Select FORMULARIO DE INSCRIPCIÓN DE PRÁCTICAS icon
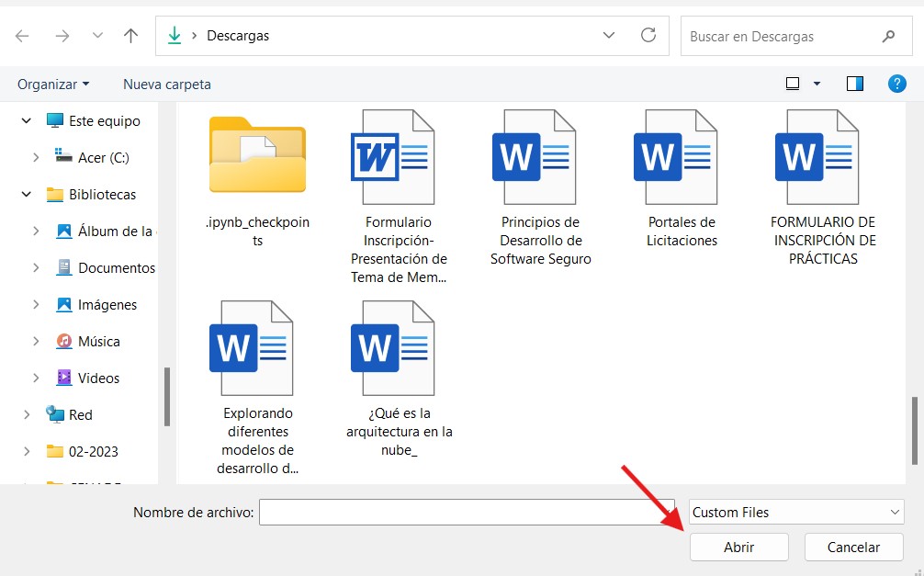 817,157
